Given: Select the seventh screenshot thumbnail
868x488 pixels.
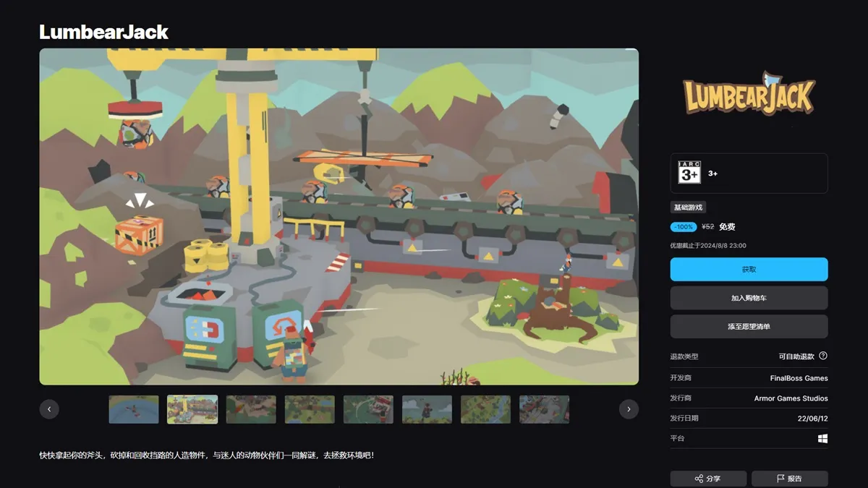Looking at the screenshot, I should [x=485, y=409].
